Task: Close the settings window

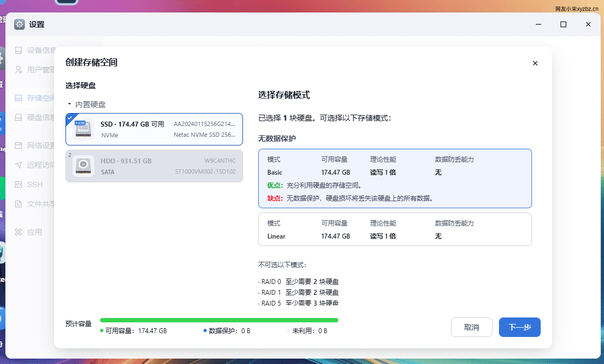Action: [588, 24]
